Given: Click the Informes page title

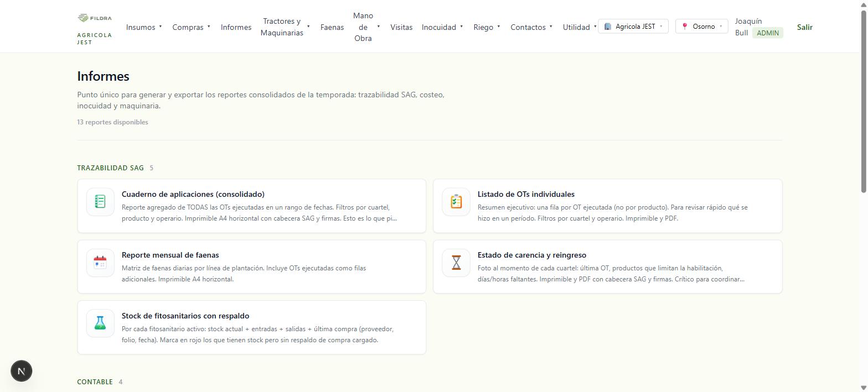Looking at the screenshot, I should pyautogui.click(x=103, y=76).
